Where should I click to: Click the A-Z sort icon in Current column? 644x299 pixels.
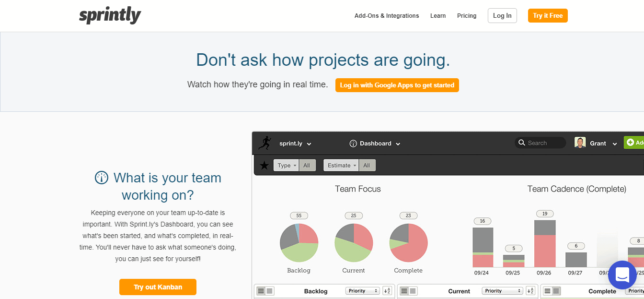click(x=530, y=291)
